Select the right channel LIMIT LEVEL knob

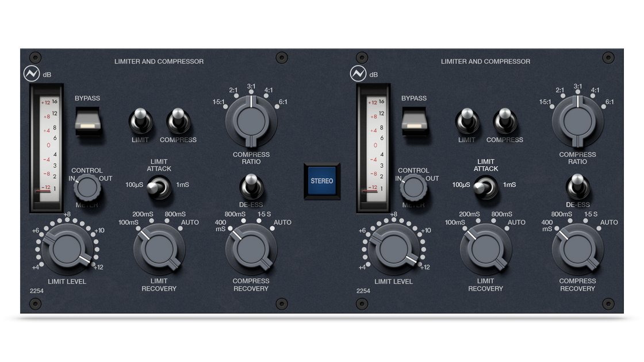pyautogui.click(x=394, y=250)
